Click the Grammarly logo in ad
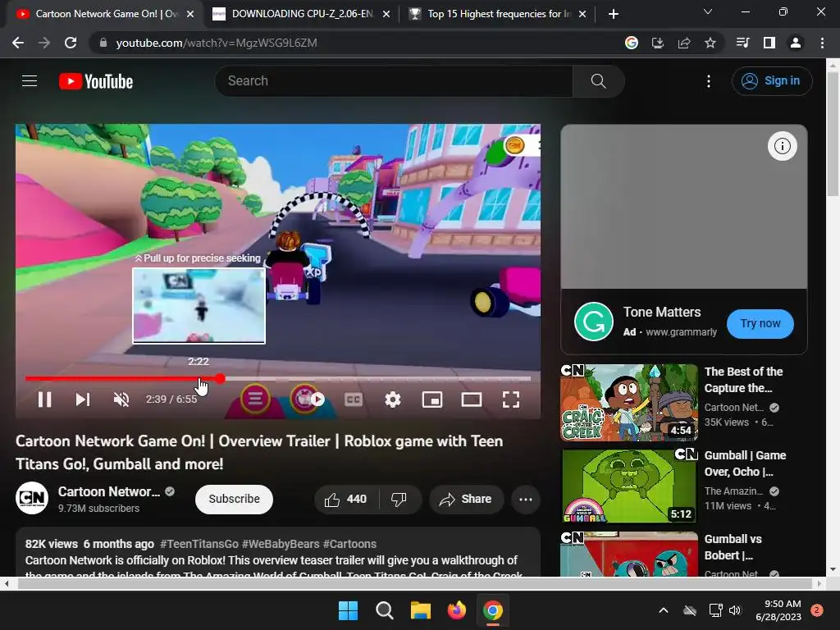 pyautogui.click(x=594, y=322)
